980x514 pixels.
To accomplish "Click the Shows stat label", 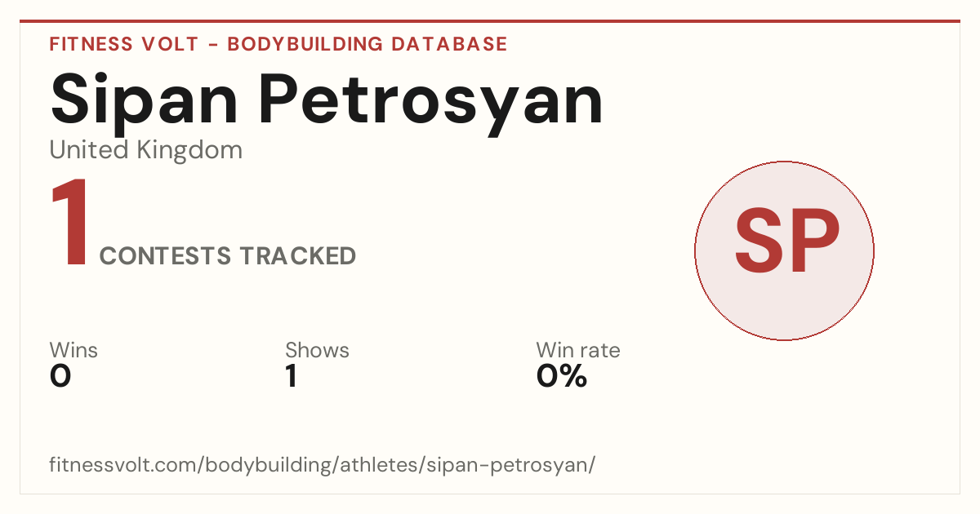I will click(x=317, y=351).
